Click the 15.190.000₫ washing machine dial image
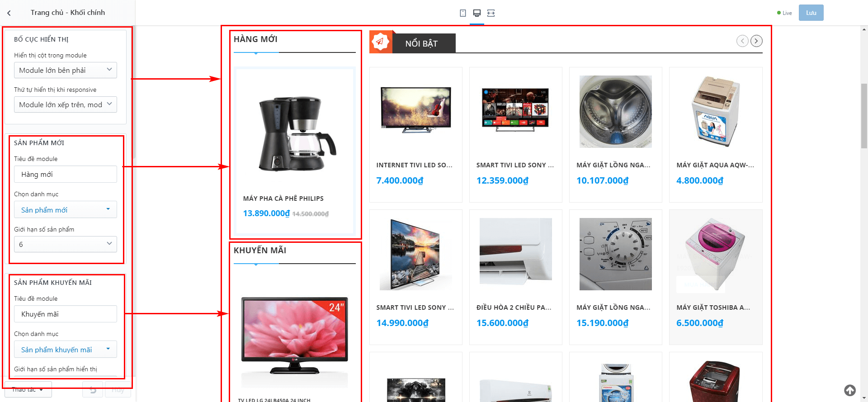 point(616,254)
